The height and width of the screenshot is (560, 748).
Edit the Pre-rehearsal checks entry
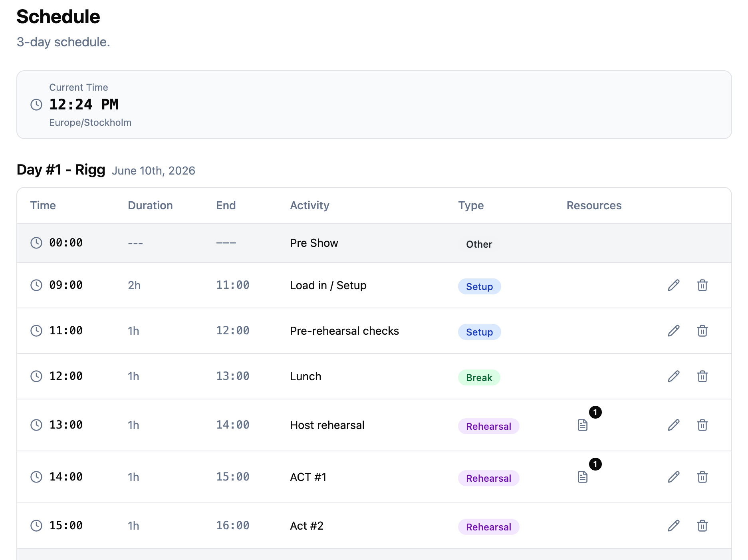[674, 331]
